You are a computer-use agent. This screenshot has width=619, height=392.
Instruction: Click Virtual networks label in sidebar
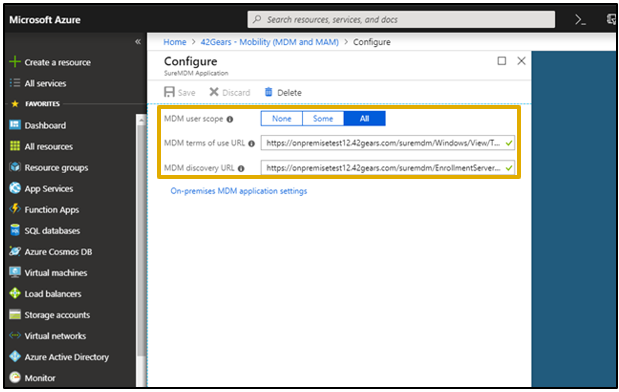point(55,336)
